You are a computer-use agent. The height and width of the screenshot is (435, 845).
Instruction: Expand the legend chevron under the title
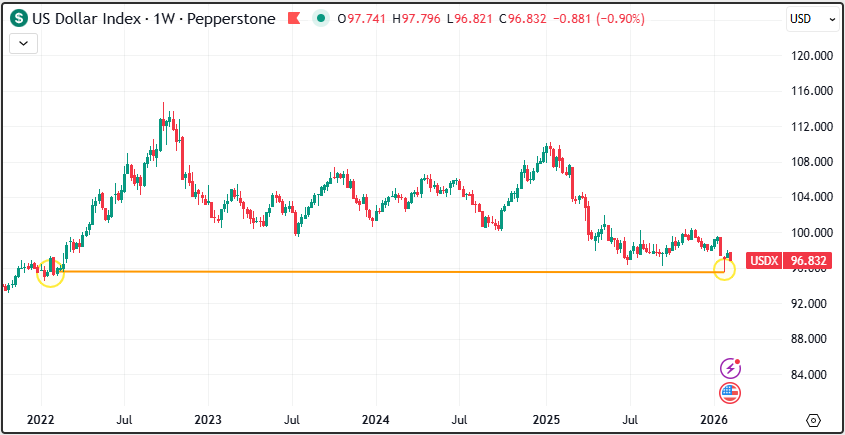(23, 42)
